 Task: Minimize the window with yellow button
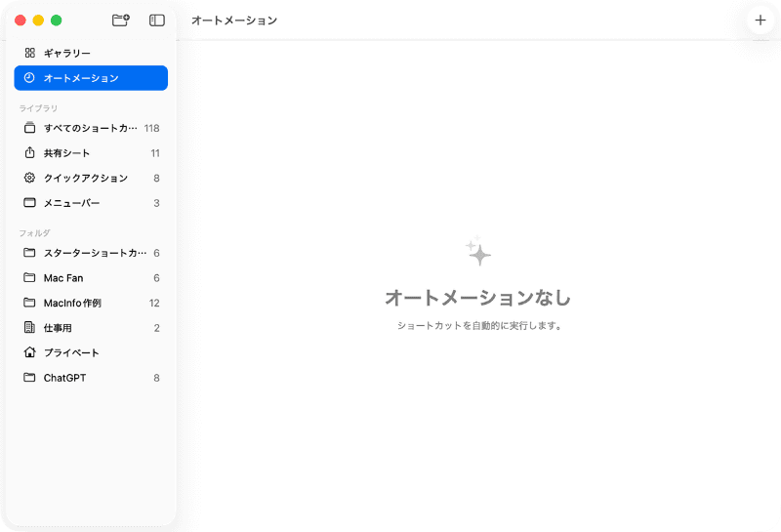tap(38, 20)
